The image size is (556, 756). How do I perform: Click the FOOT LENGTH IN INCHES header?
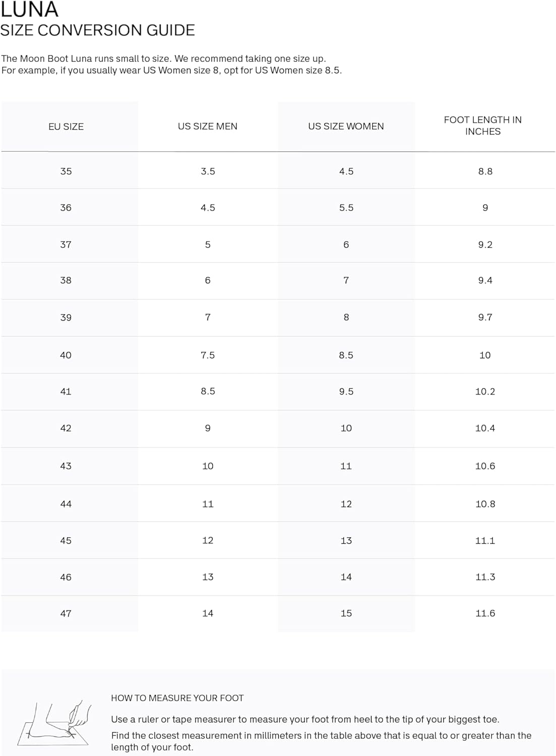(x=483, y=125)
